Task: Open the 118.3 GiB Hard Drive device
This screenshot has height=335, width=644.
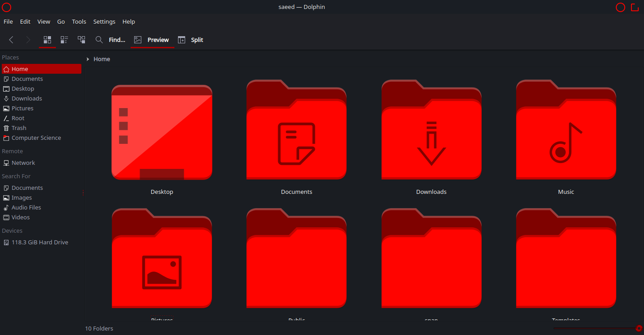Action: [42, 242]
